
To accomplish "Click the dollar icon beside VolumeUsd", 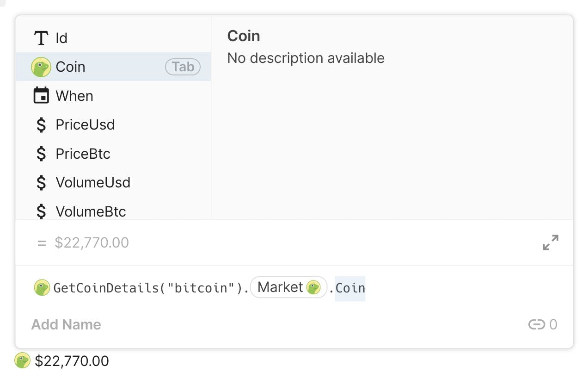I will 41,183.
